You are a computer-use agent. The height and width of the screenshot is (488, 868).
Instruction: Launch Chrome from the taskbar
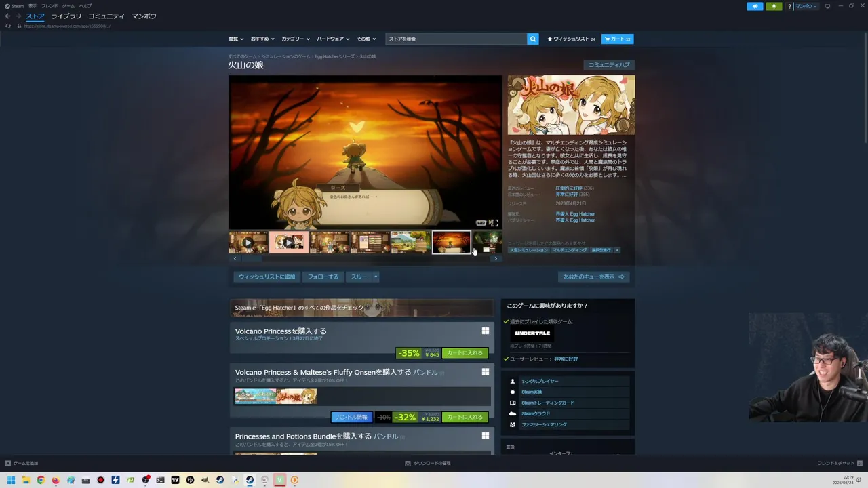(41, 480)
